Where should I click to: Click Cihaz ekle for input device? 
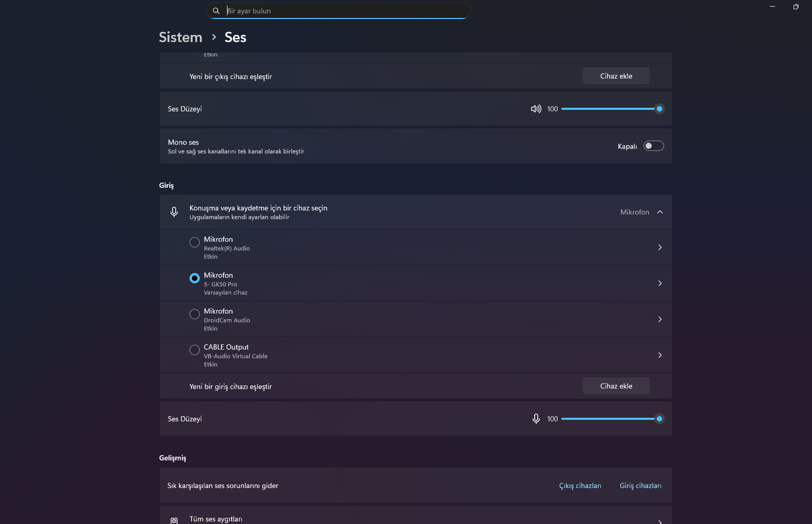(616, 386)
